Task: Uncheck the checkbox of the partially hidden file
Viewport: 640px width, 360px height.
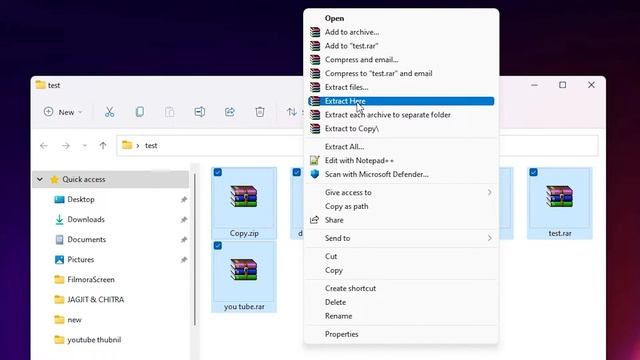Action: 297,172
